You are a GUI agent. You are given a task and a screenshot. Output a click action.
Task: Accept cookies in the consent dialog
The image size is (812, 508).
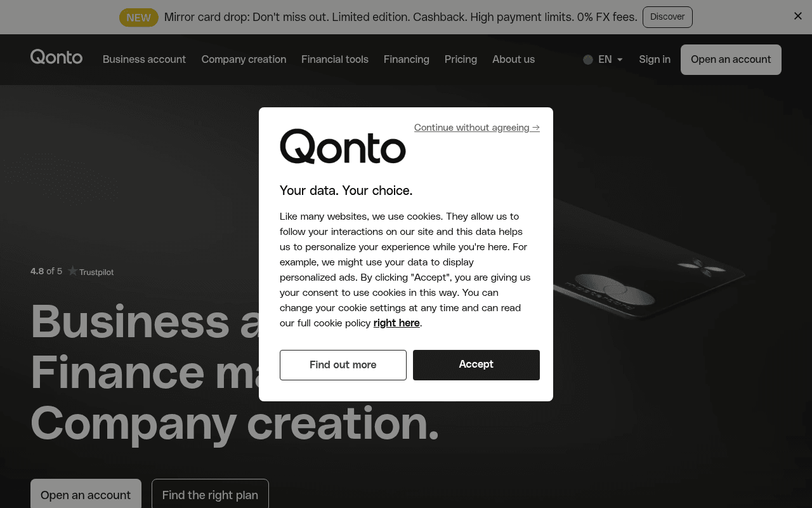coord(476,364)
